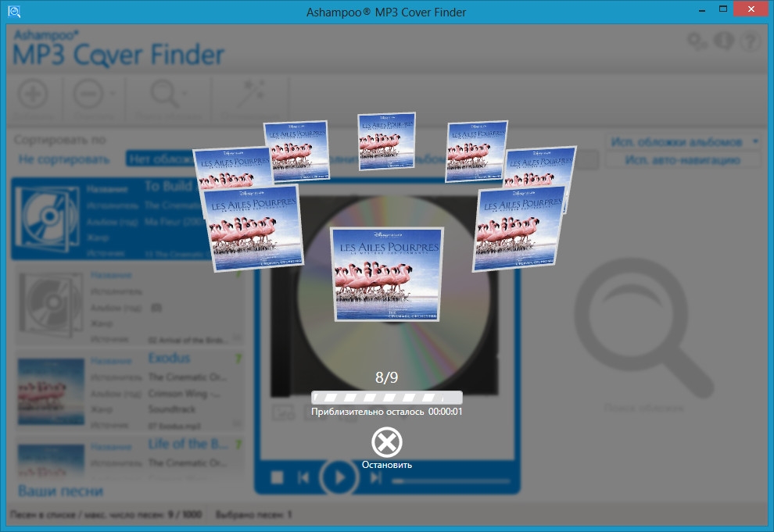Click the Remove songs minus icon
This screenshot has height=532, width=774.
[x=88, y=93]
